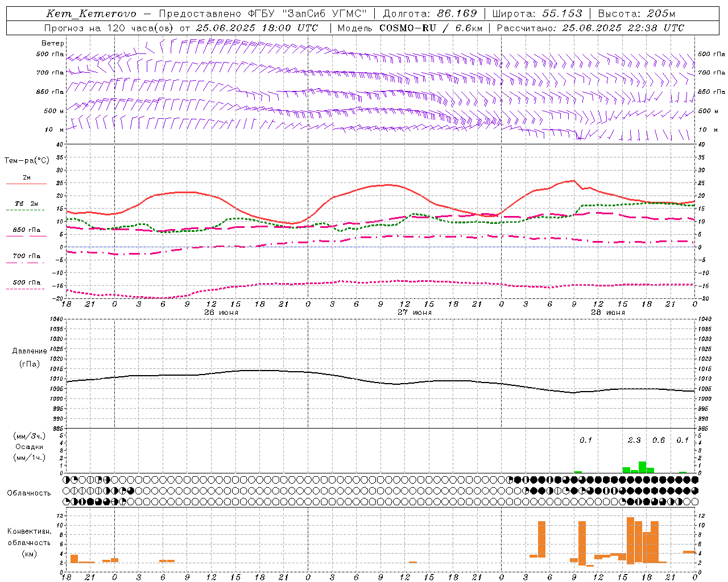Image resolution: width=728 pixels, height=582 pixels.
Task: Click the 0.6 precipitation total value
Action: 659,440
